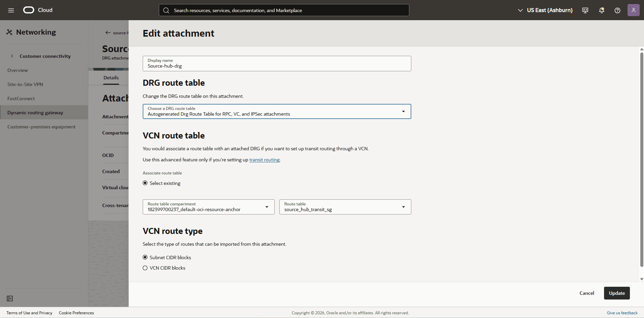Click the back arrow next to source-h
The width and height of the screenshot is (644, 318).
(x=108, y=33)
